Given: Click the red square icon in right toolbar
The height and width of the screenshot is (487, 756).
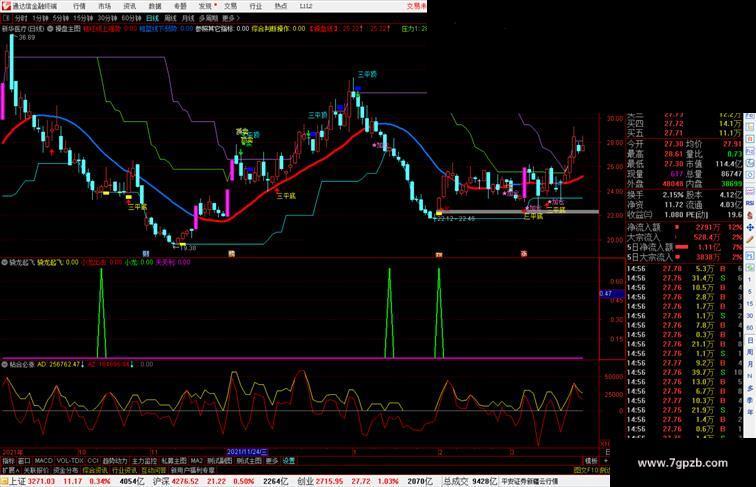Looking at the screenshot, I should 750,139.
